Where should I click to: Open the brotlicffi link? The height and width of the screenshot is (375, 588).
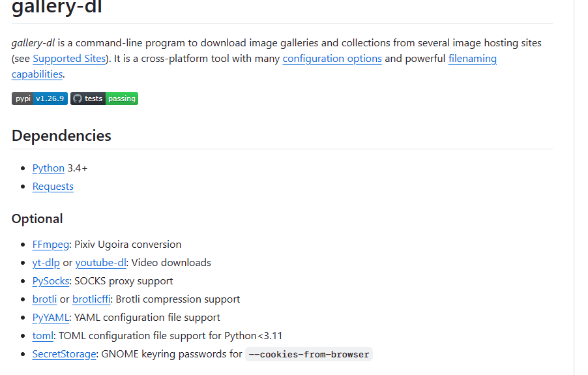91,299
